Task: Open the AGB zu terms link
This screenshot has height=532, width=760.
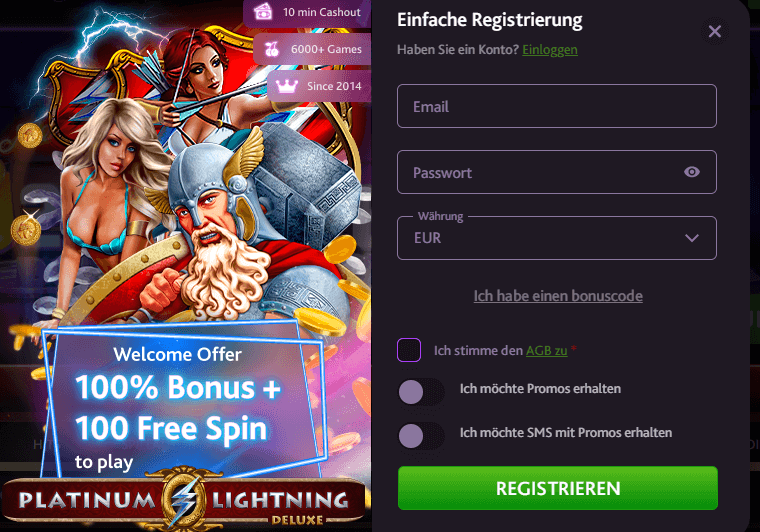Action: click(x=547, y=350)
